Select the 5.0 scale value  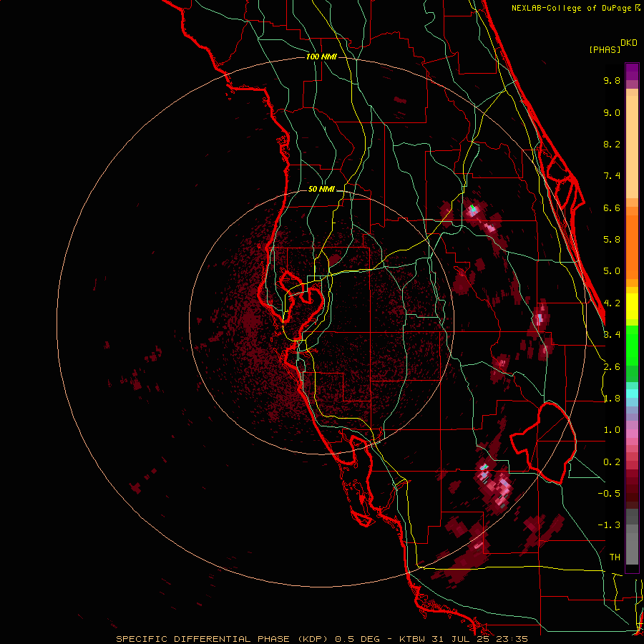point(612,271)
